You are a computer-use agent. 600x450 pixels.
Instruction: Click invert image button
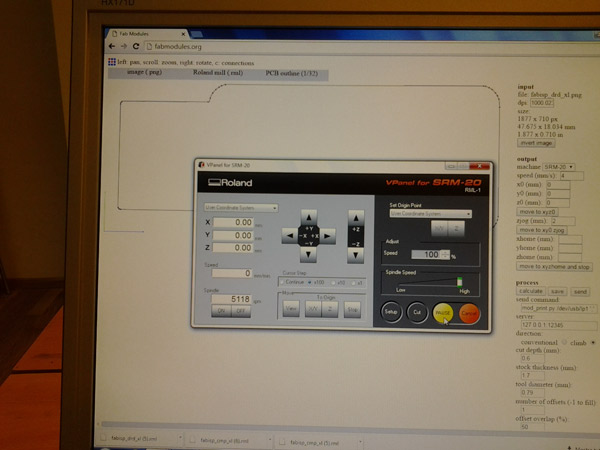click(536, 143)
